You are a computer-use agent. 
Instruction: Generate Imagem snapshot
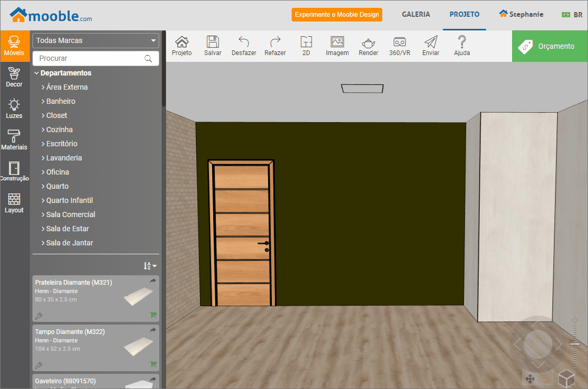(x=337, y=46)
